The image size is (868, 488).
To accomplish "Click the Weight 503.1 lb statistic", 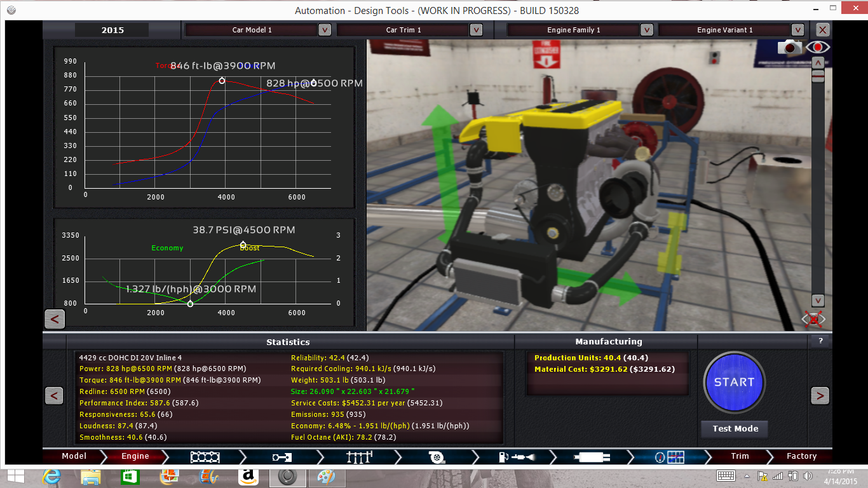I will [x=338, y=380].
